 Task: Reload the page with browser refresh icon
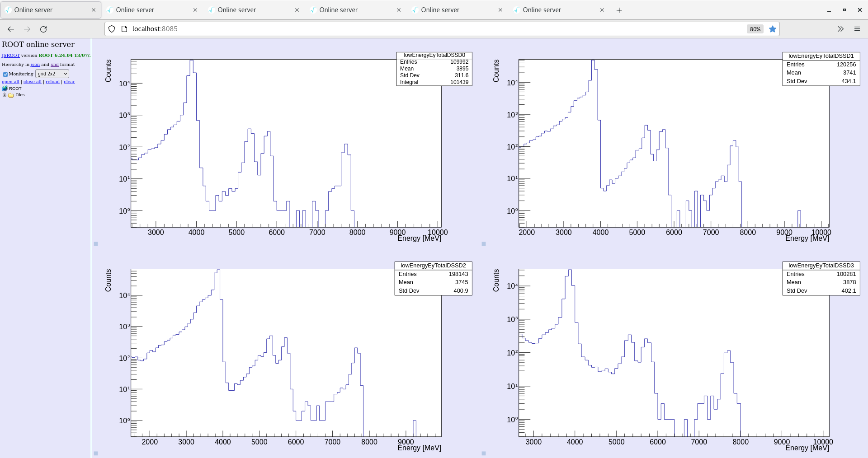coord(43,29)
